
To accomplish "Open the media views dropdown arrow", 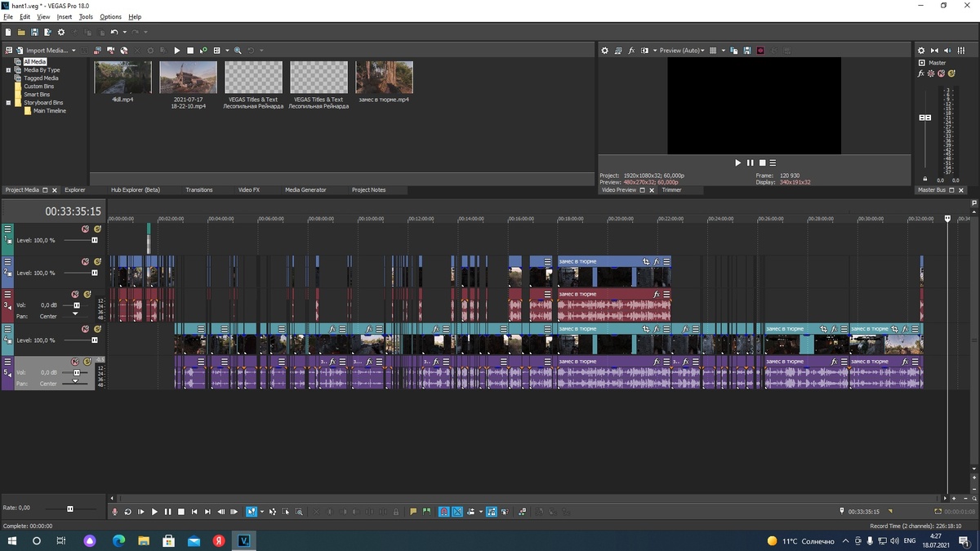I will [227, 51].
